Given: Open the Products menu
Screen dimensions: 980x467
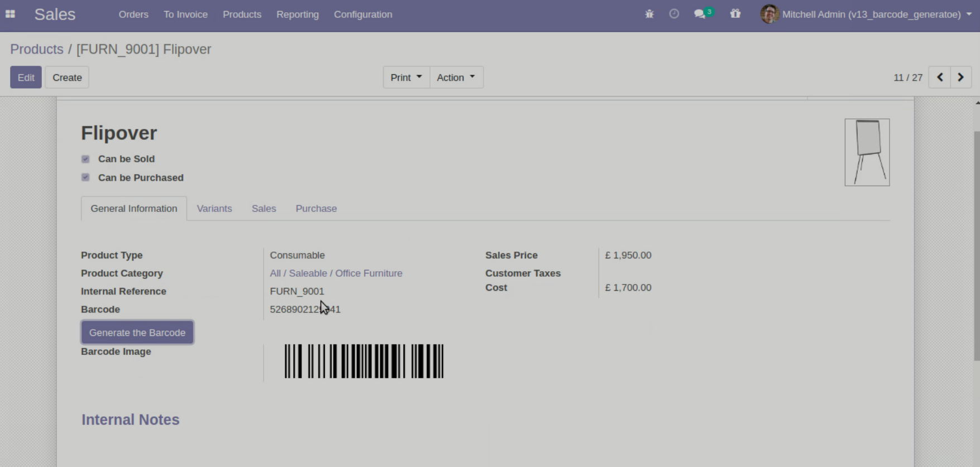Looking at the screenshot, I should point(242,15).
